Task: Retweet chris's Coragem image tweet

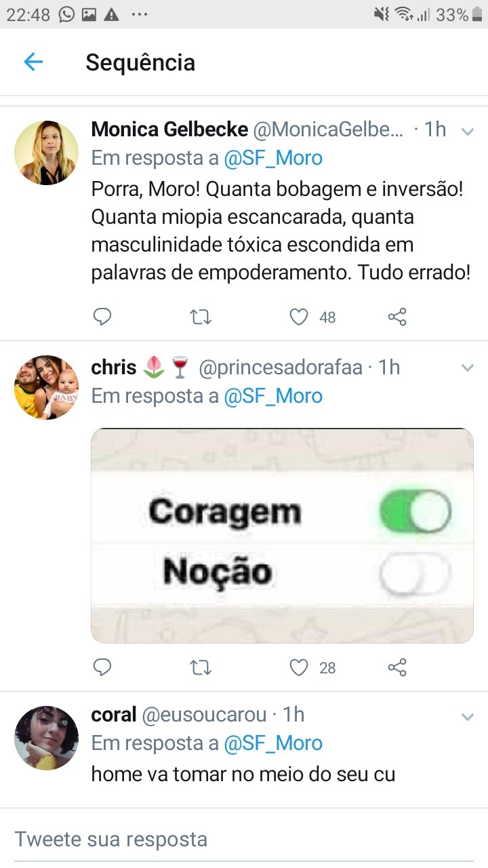Action: (201, 668)
